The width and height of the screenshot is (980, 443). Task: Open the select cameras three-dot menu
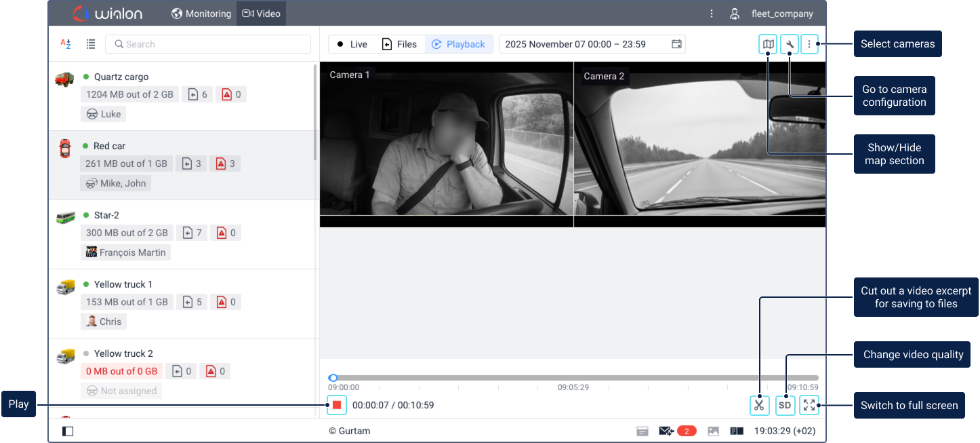pyautogui.click(x=809, y=45)
